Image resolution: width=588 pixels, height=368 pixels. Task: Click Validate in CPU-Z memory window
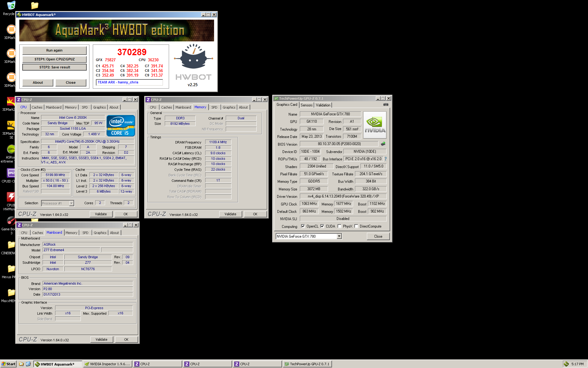pyautogui.click(x=230, y=214)
